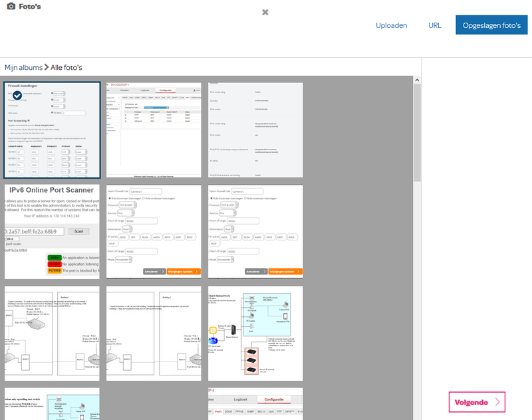Click the scrollbar up arrow
The height and width of the screenshot is (420, 532).
pos(417,80)
